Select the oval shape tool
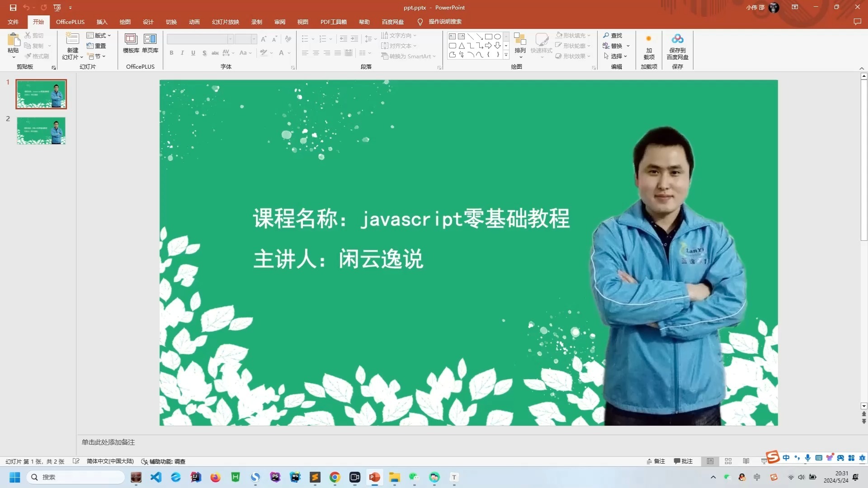Screen dimensions: 868x488 coord(497,36)
